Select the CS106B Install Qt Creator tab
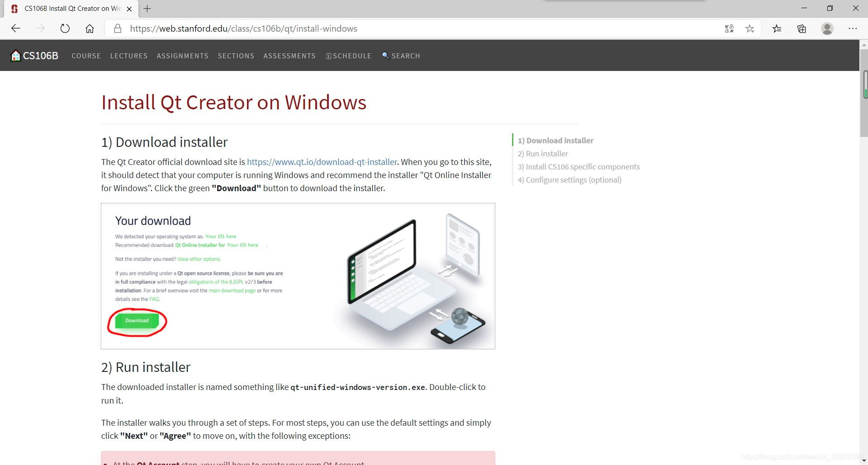This screenshot has width=868, height=465. (x=70, y=9)
